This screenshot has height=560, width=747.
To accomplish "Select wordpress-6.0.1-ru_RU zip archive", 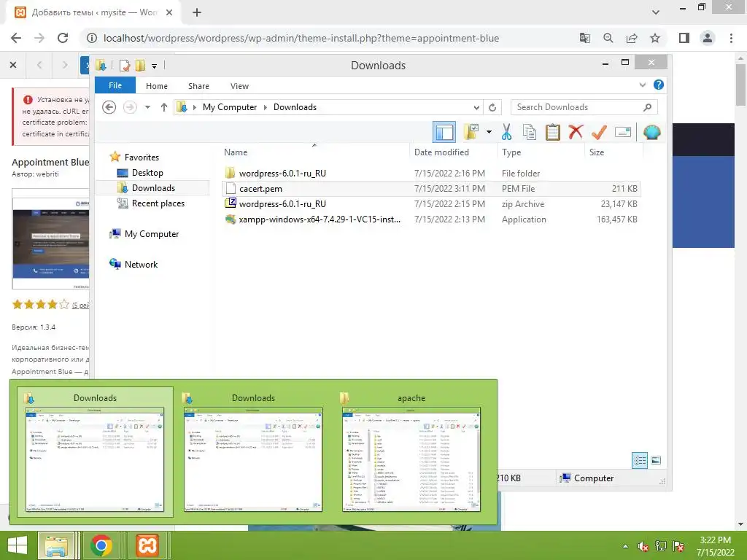I will pyautogui.click(x=431, y=204).
